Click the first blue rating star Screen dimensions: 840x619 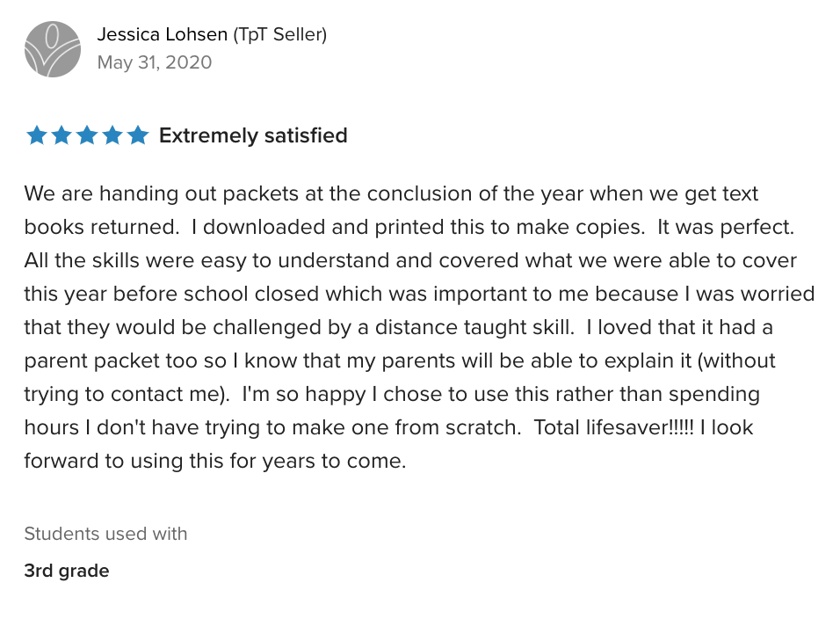tap(36, 135)
